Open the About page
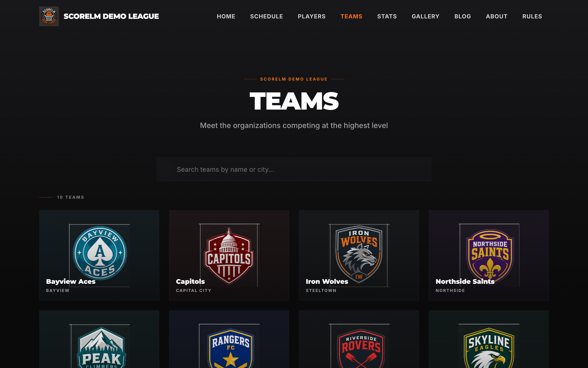The width and height of the screenshot is (588, 368). click(497, 16)
